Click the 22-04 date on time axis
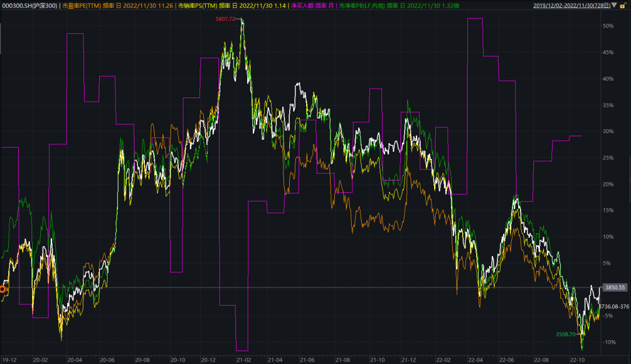 click(x=475, y=360)
